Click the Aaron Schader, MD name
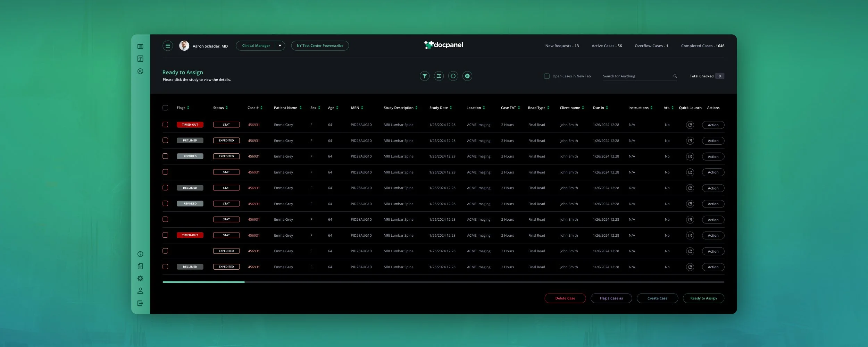868x347 pixels. [x=210, y=46]
